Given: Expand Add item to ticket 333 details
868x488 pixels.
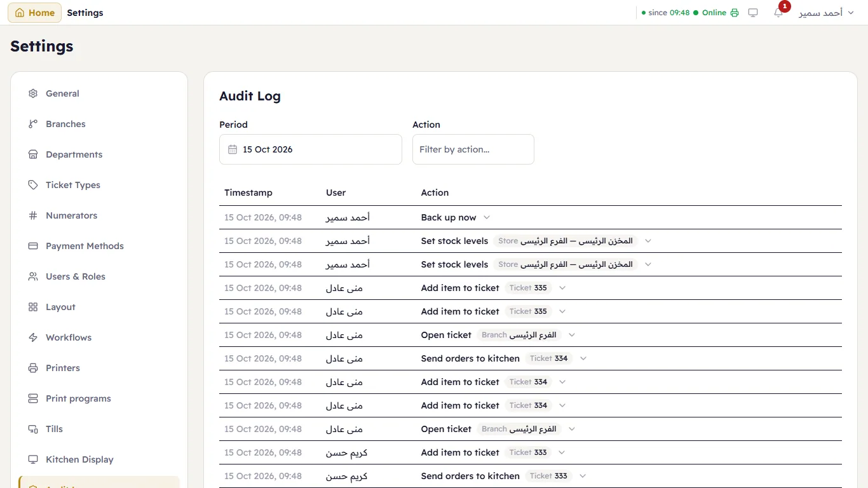Looking at the screenshot, I should tap(562, 452).
